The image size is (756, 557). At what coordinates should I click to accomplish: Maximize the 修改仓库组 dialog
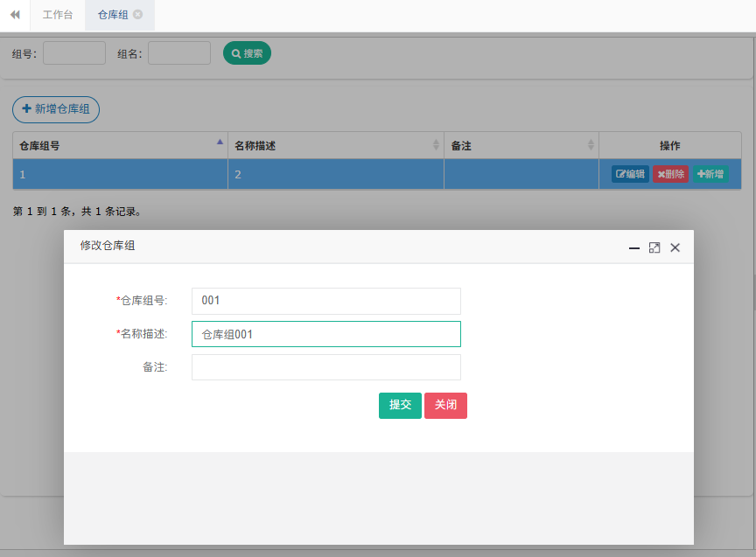pos(654,248)
